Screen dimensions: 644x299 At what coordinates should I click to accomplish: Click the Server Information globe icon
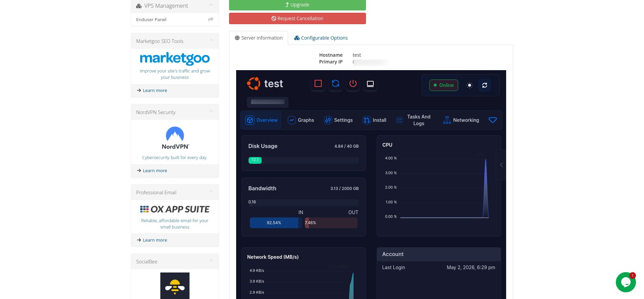point(237,38)
